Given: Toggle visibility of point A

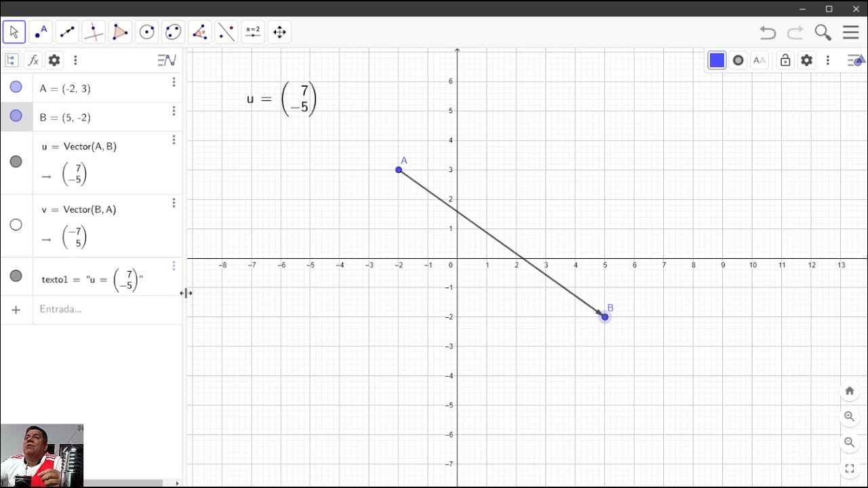Looking at the screenshot, I should click(x=16, y=87).
